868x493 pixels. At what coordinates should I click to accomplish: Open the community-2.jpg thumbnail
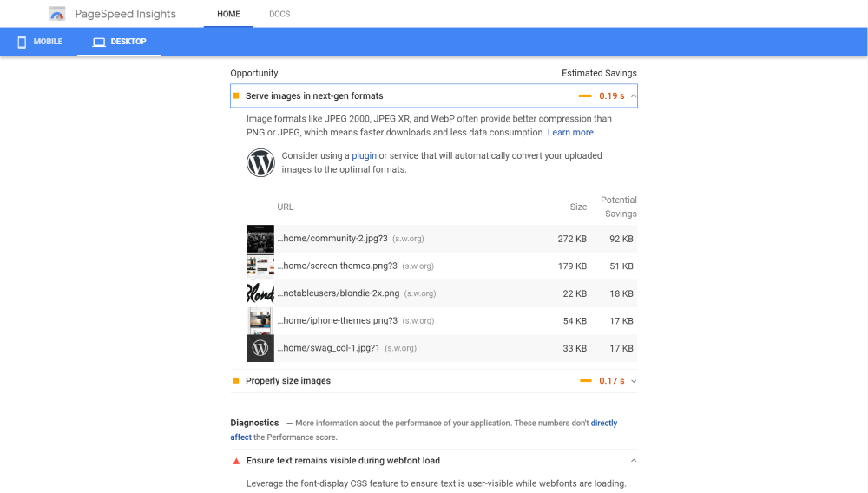pos(260,239)
